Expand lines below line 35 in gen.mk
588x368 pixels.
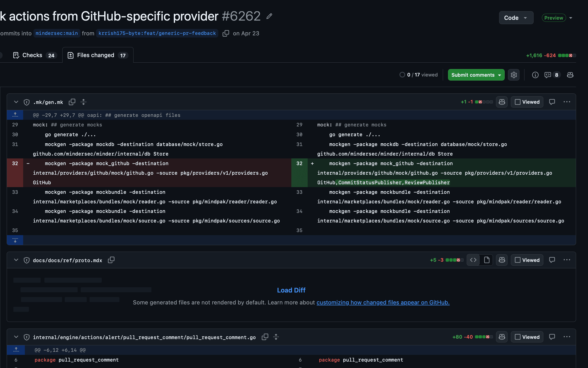pos(15,240)
